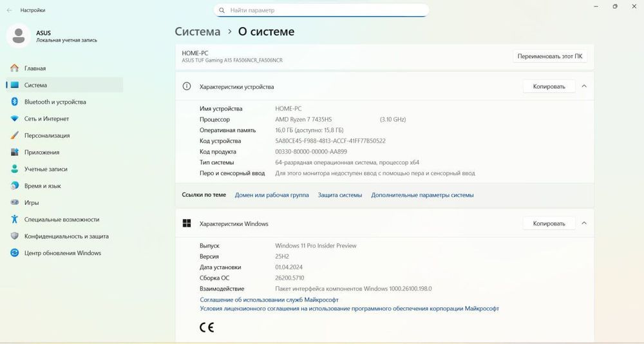The width and height of the screenshot is (644, 344).
Task: Click the Приложения apps icon
Action: pos(14,152)
